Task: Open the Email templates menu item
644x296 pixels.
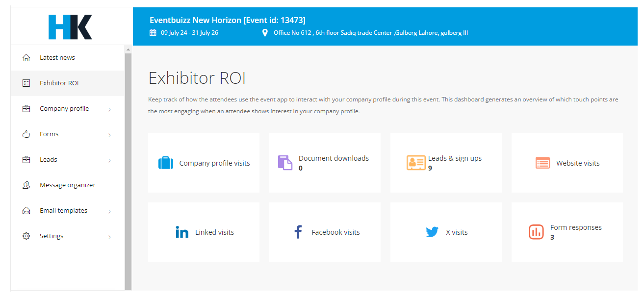Action: click(68, 211)
